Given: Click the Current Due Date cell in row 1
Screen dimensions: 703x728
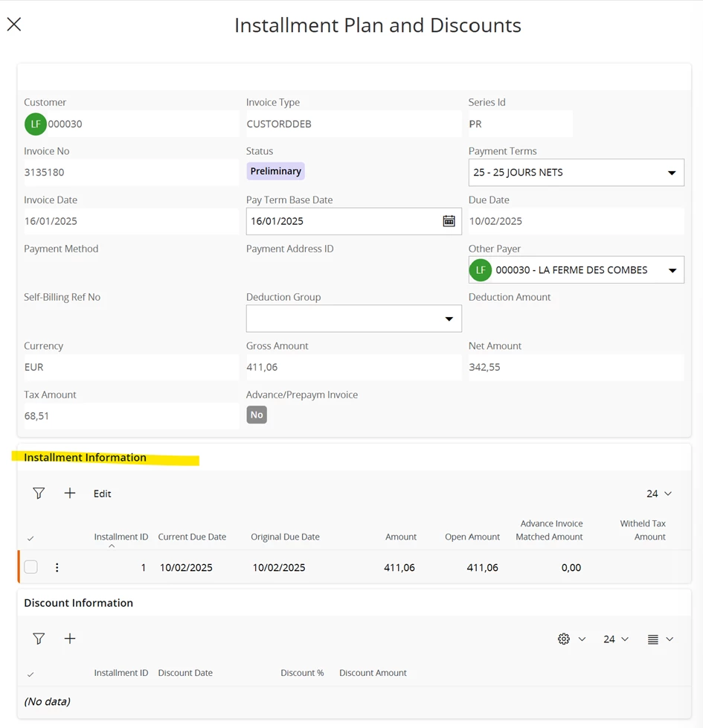Looking at the screenshot, I should [186, 567].
